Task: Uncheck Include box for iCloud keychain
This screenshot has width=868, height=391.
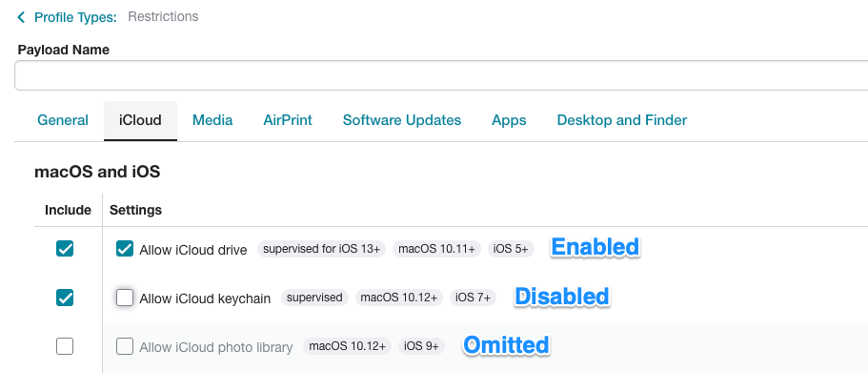Action: [x=65, y=298]
